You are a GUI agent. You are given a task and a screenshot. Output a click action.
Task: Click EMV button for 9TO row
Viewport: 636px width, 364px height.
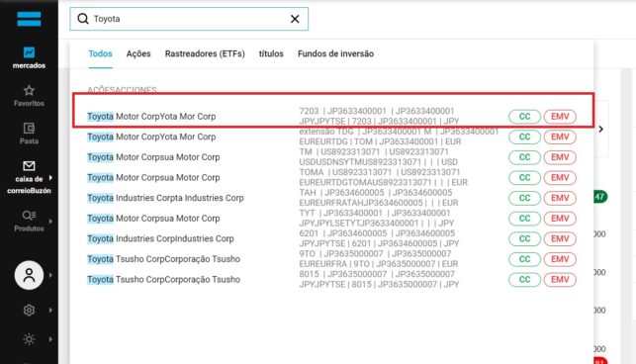pyautogui.click(x=560, y=259)
